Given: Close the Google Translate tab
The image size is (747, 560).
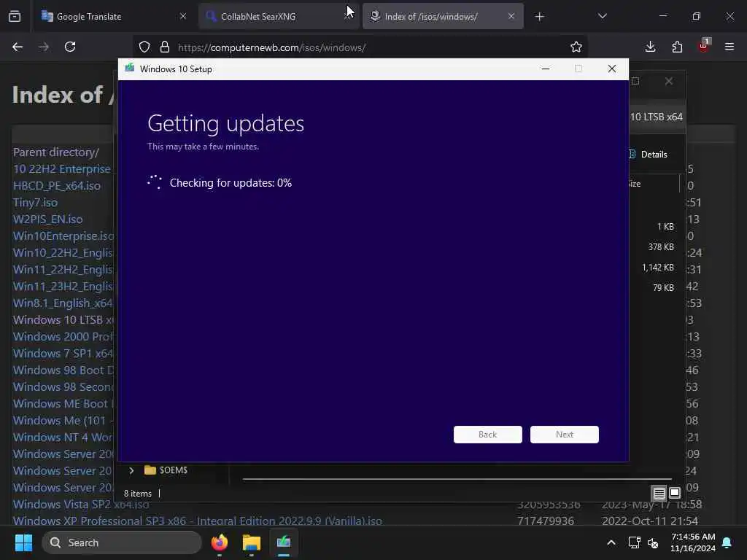Looking at the screenshot, I should pos(183,16).
